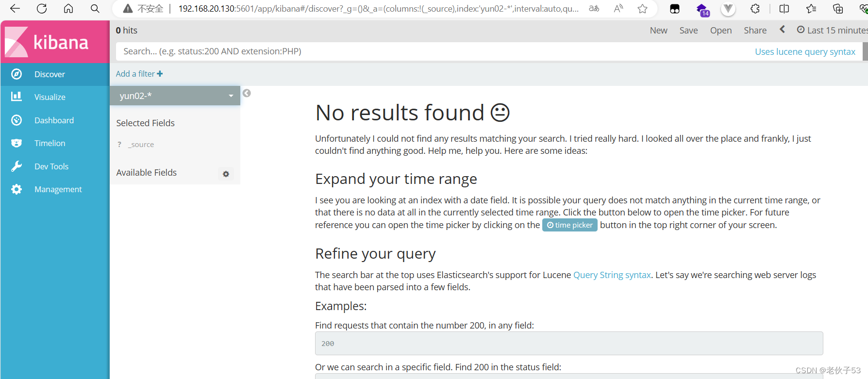Click the not-secure warning triangle icon
This screenshot has width=868, height=379.
128,9
